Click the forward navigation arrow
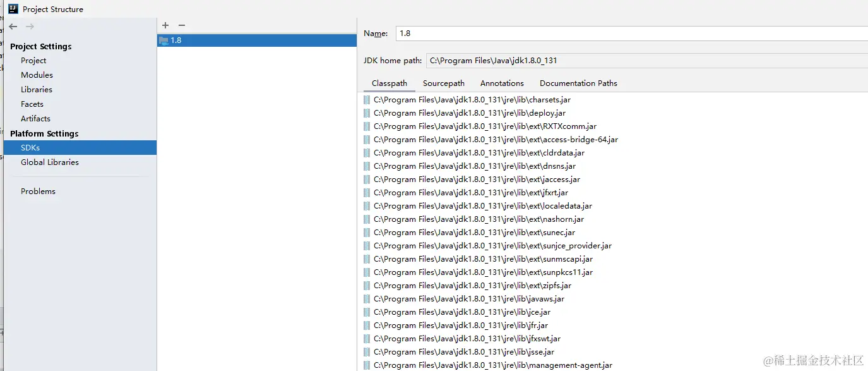 (x=30, y=27)
